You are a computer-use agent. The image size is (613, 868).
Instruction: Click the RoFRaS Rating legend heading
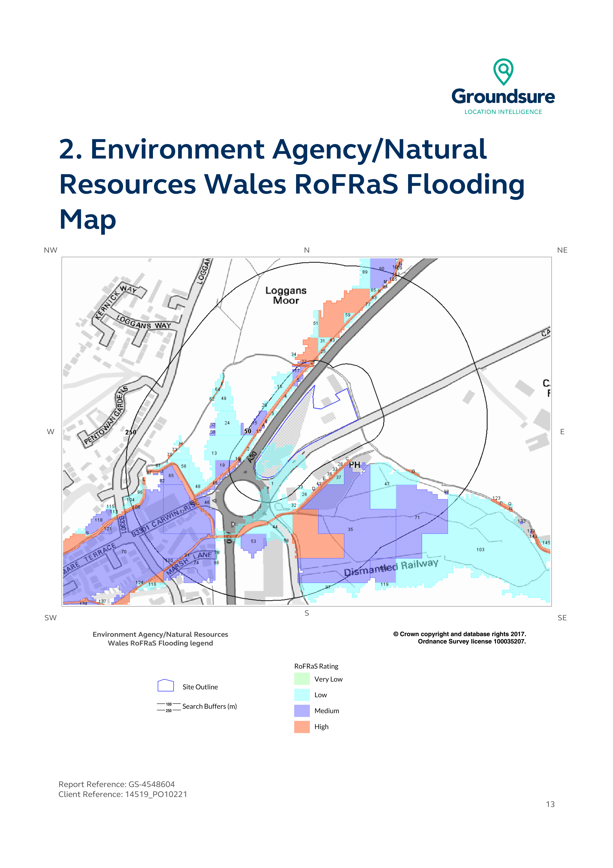316,666
